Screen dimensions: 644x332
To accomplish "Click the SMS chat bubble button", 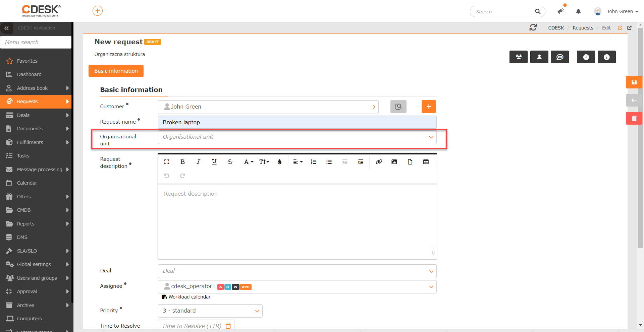I will 560,57.
